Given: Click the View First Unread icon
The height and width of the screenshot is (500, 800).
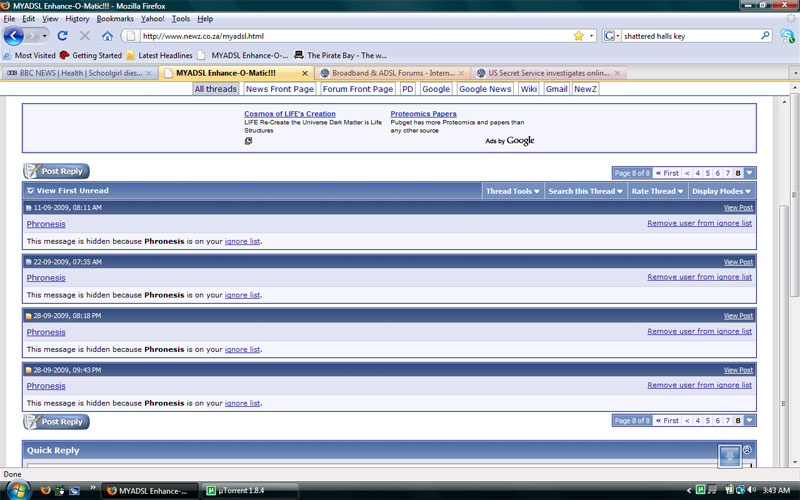Looking at the screenshot, I should click(x=30, y=191).
